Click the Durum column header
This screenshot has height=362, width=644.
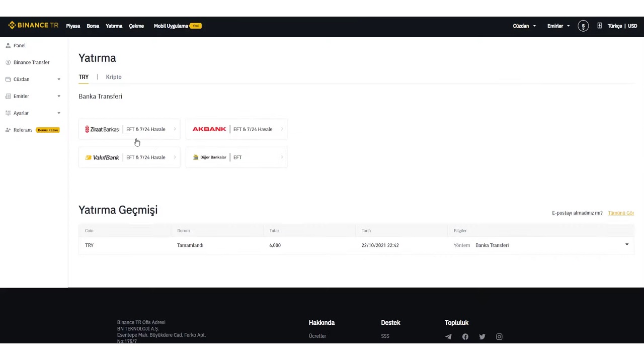point(183,231)
